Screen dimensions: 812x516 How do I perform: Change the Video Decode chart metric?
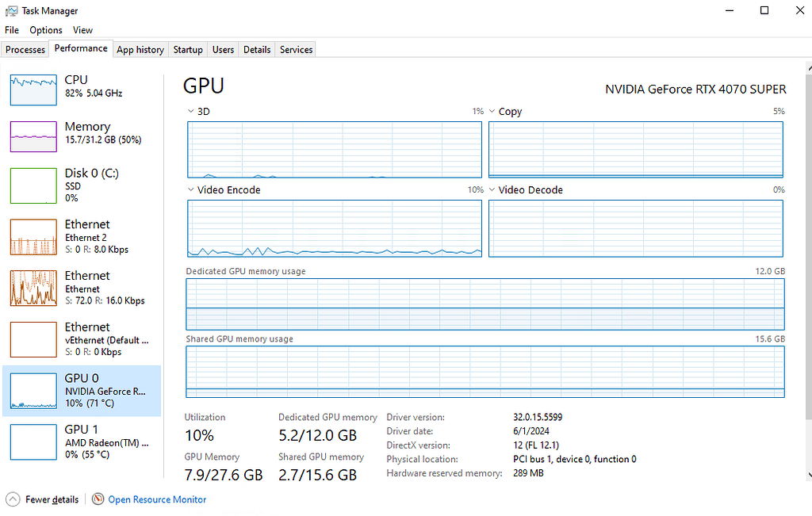(x=493, y=189)
